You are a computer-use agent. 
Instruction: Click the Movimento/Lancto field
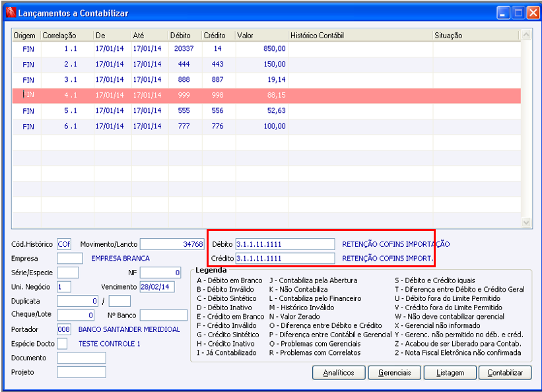click(x=172, y=244)
